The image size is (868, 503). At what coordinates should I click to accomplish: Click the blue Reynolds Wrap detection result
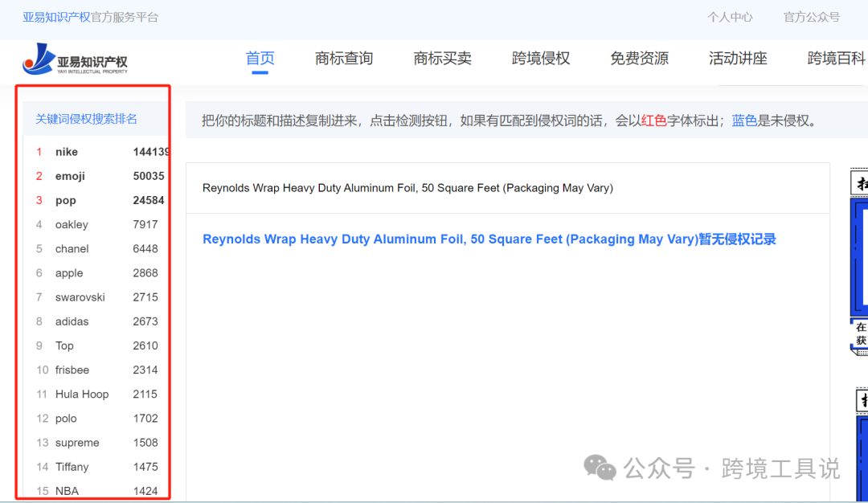click(x=489, y=239)
